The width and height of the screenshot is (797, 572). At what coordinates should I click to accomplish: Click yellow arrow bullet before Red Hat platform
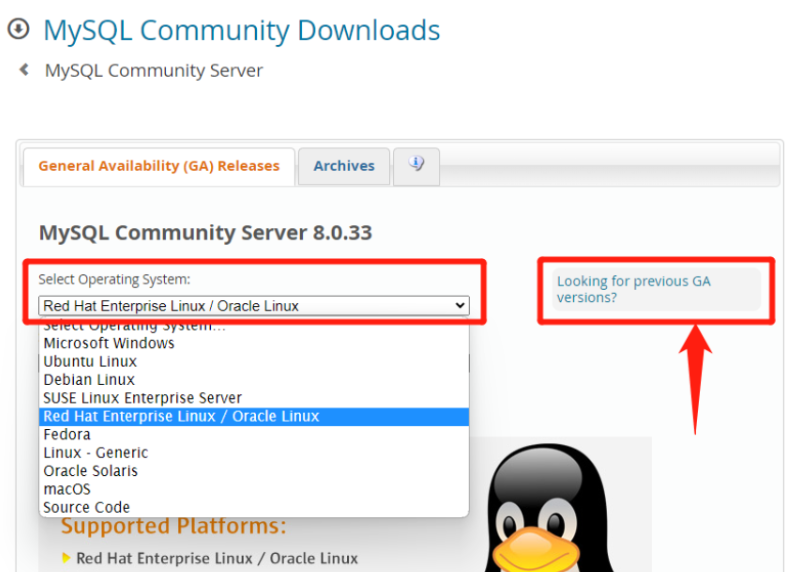tap(66, 558)
